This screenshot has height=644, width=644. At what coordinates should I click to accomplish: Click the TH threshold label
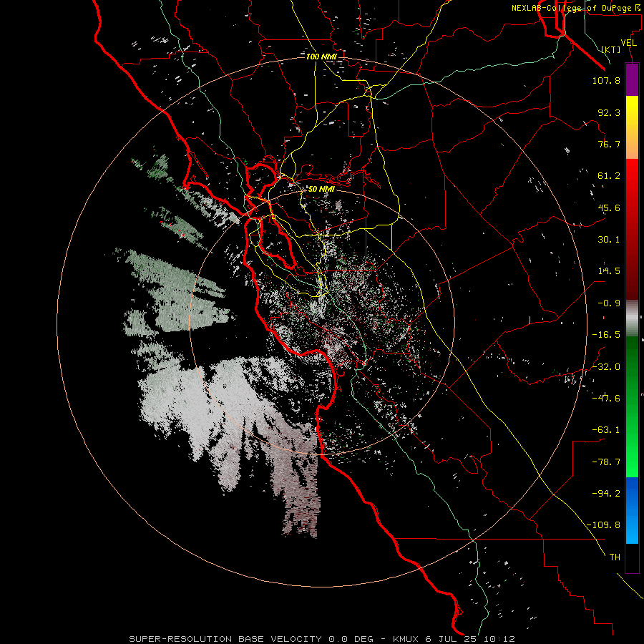(x=615, y=557)
